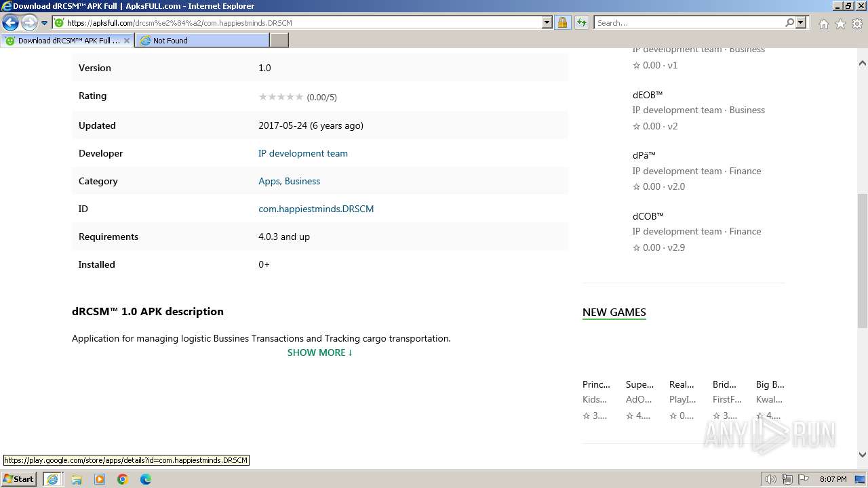
Task: Restore the browser window size
Action: point(848,6)
